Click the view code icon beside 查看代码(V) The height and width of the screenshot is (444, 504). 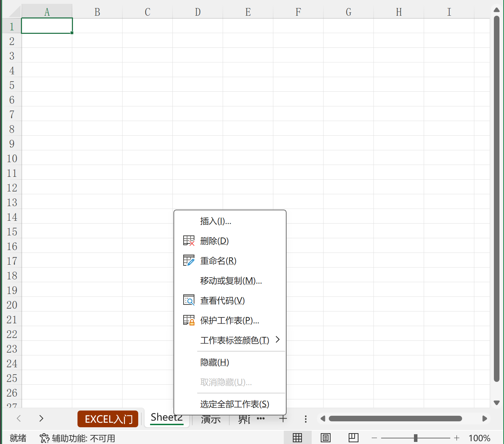[189, 300]
